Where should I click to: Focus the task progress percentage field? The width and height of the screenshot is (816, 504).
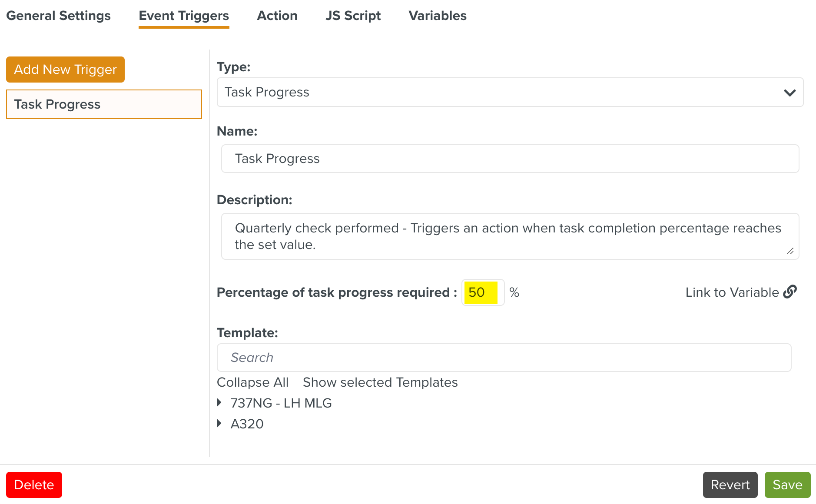tap(482, 292)
